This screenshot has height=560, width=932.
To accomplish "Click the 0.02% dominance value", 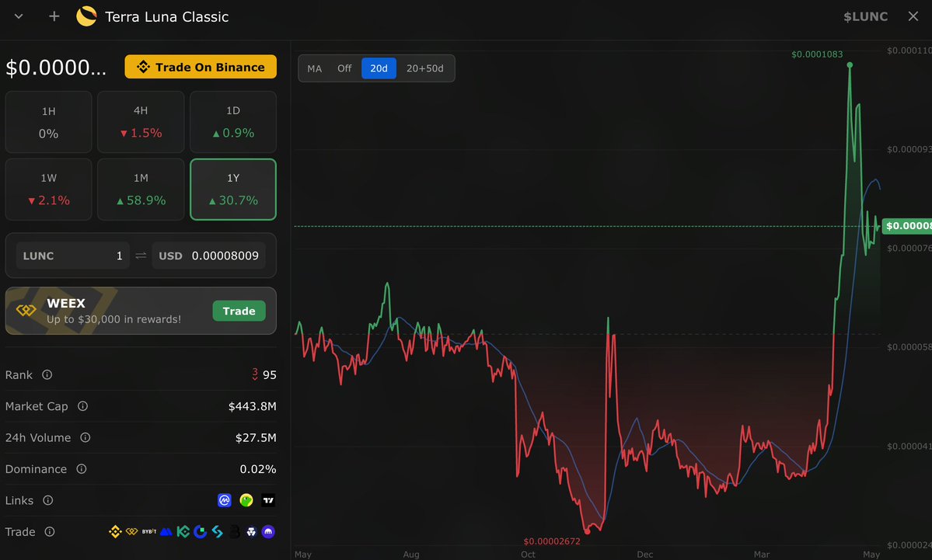I will pos(258,469).
